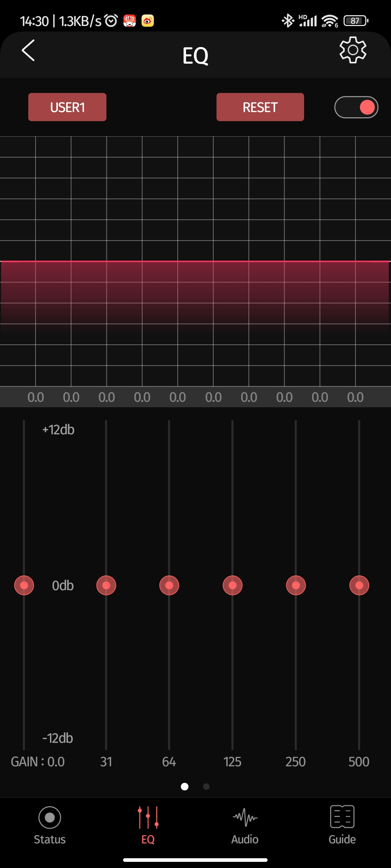
Task: Select the EQ sliders icon in bottom bar
Action: [x=148, y=817]
